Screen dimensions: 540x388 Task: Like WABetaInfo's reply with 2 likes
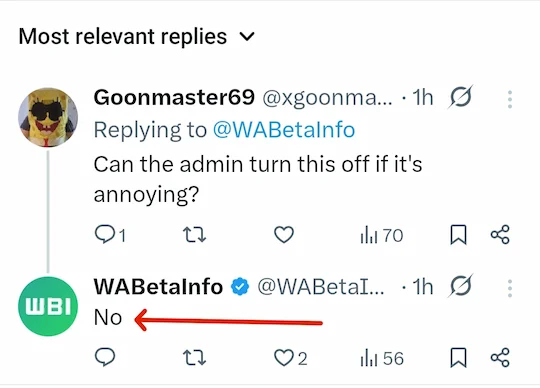290,358
